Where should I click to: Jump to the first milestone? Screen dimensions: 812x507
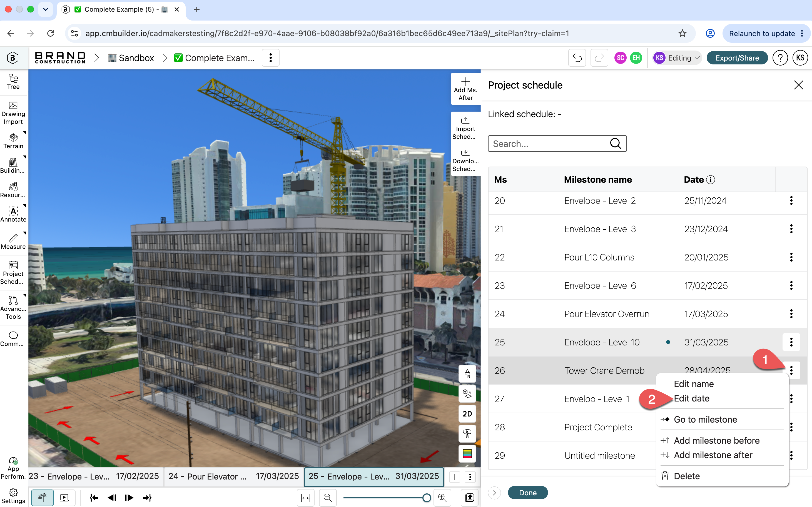(x=94, y=498)
